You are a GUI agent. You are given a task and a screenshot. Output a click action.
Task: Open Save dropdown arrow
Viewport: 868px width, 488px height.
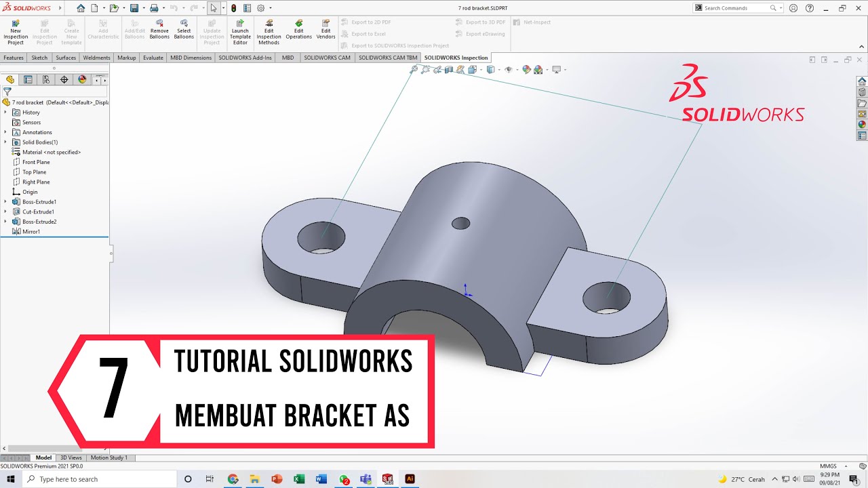pyautogui.click(x=143, y=8)
